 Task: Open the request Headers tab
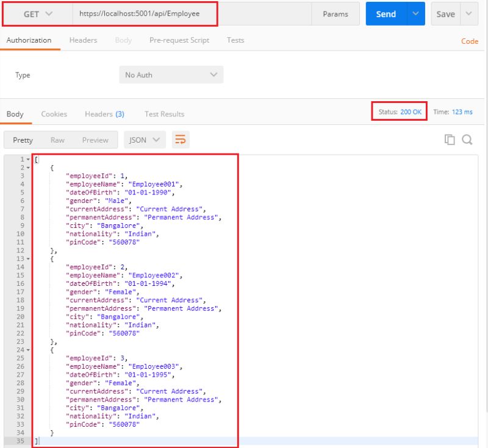tap(83, 40)
